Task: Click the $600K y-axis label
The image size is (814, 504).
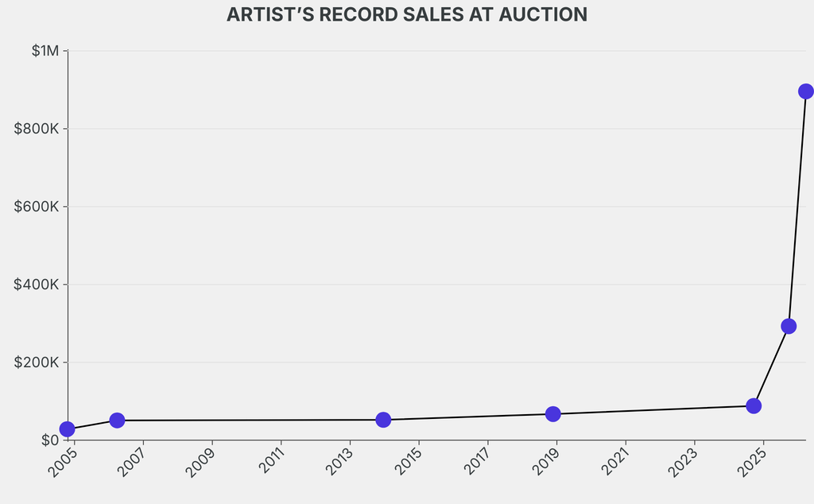Action: 37,207
